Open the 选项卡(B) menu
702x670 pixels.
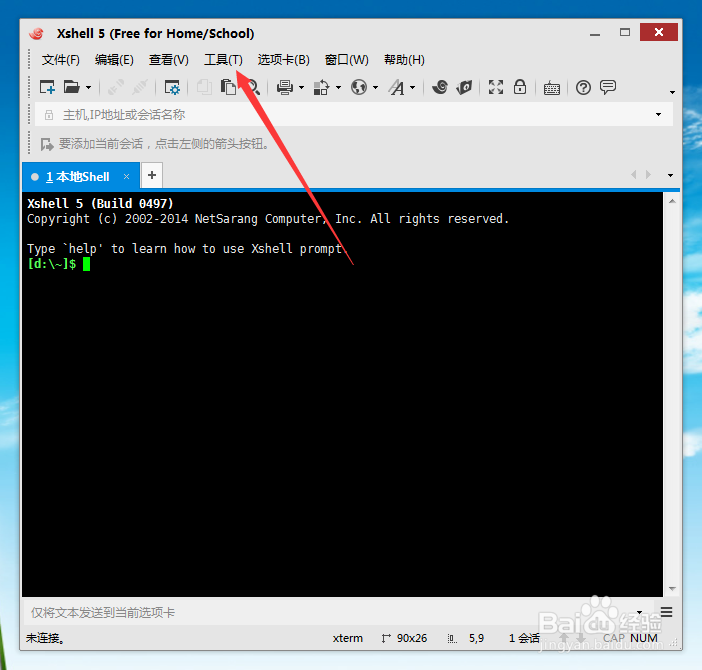coord(283,60)
